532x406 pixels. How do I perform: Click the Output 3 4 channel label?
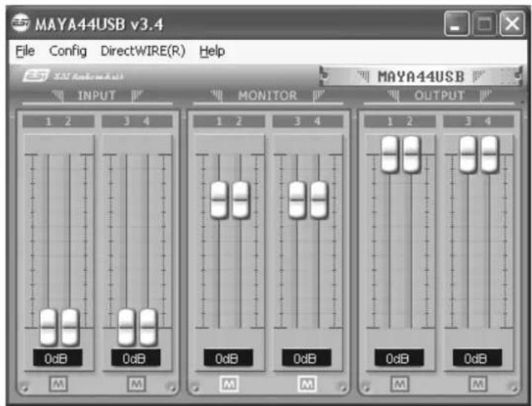(x=479, y=121)
